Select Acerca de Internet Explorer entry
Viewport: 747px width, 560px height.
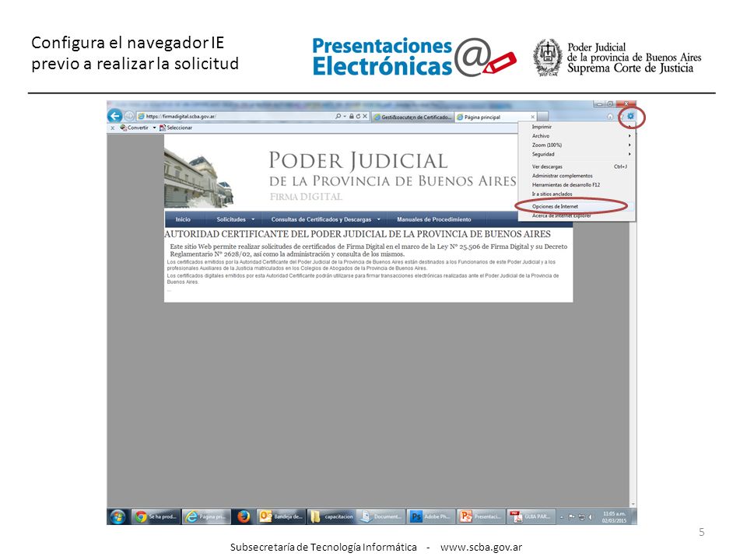click(x=577, y=215)
